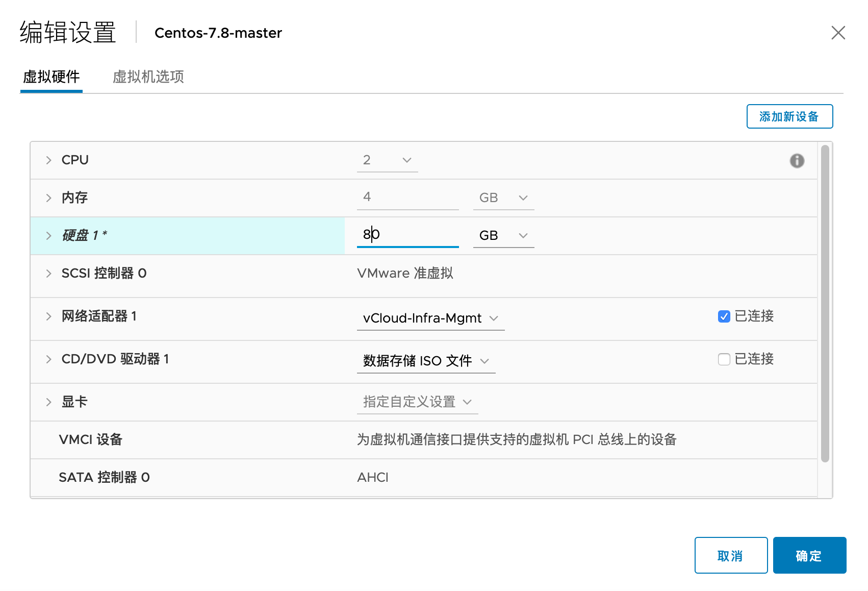Uncheck network adapter 已连接 checkbox
This screenshot has height=591, width=868.
point(724,316)
